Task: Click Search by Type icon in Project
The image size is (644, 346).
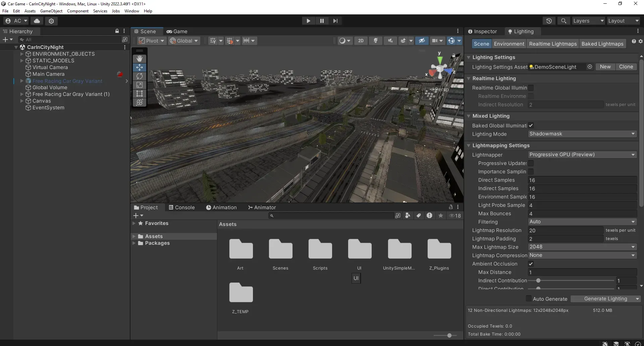Action: click(408, 216)
